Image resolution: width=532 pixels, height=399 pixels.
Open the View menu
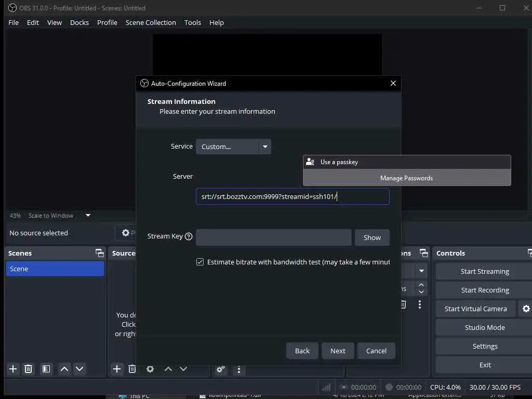click(x=54, y=22)
